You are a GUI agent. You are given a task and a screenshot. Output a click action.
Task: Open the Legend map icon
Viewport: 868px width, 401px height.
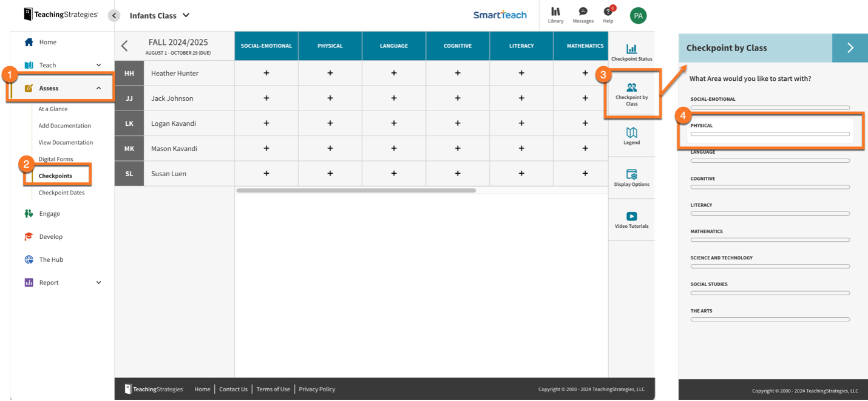[631, 132]
